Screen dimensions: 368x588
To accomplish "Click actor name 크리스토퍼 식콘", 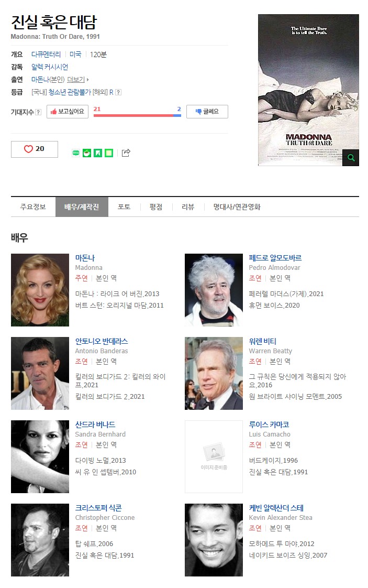I will 98,508.
